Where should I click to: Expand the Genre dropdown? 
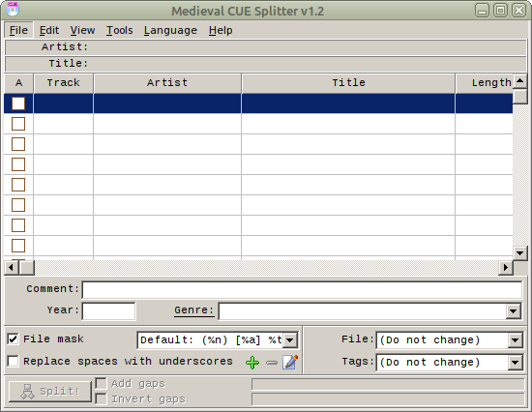click(514, 311)
